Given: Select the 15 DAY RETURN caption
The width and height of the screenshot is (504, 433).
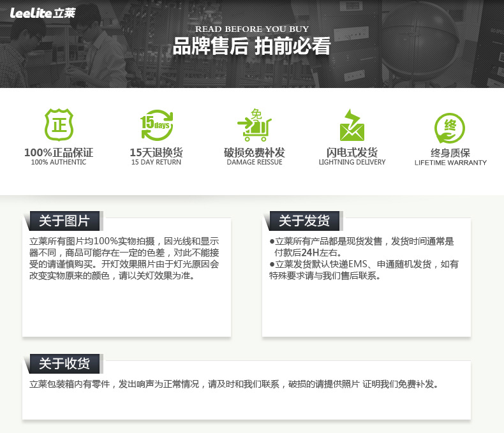Looking at the screenshot, I should [x=156, y=162].
